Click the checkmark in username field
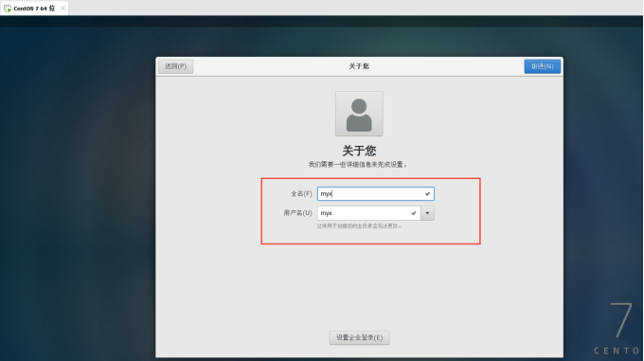 414,213
